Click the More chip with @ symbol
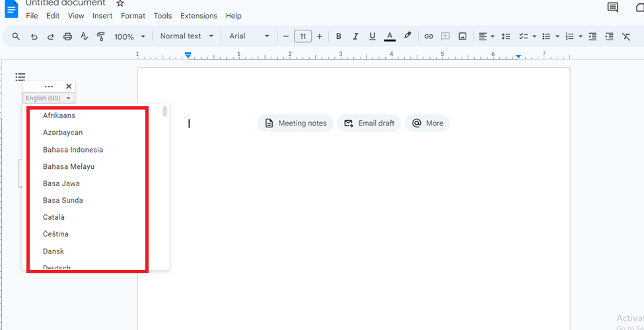 click(x=427, y=123)
